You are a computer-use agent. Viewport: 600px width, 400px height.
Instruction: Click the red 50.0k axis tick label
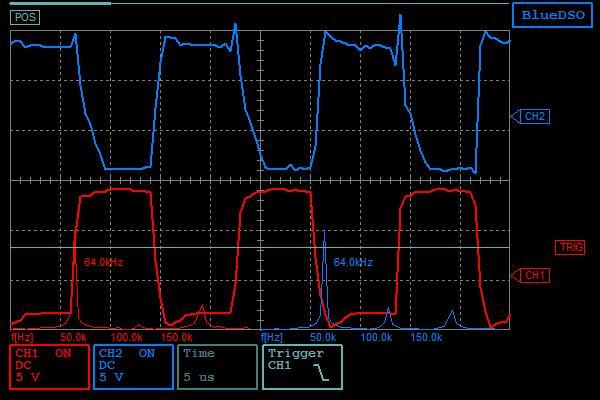(73, 337)
